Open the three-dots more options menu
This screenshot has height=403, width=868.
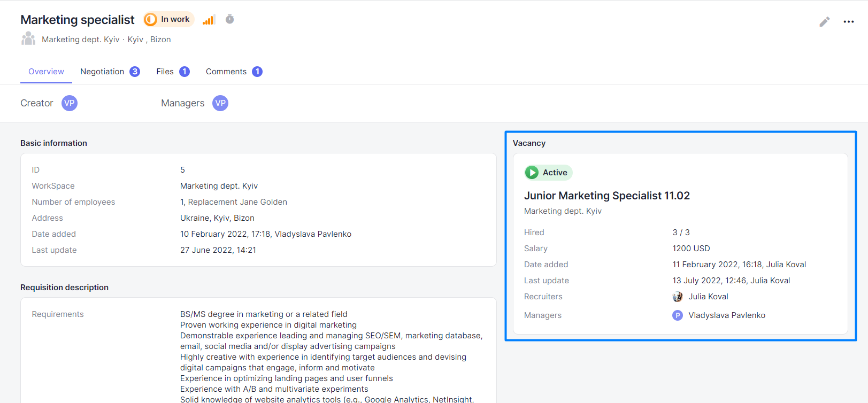848,22
